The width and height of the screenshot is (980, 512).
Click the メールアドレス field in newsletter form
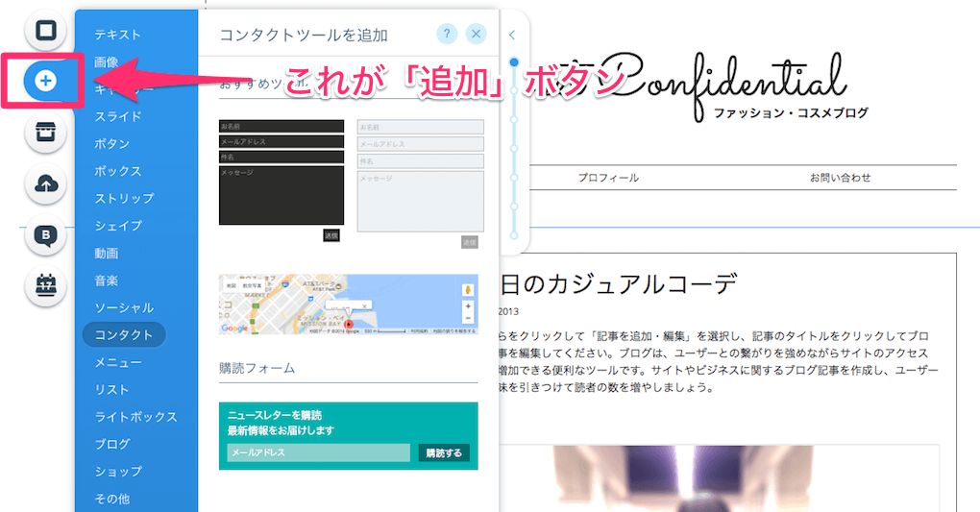318,452
